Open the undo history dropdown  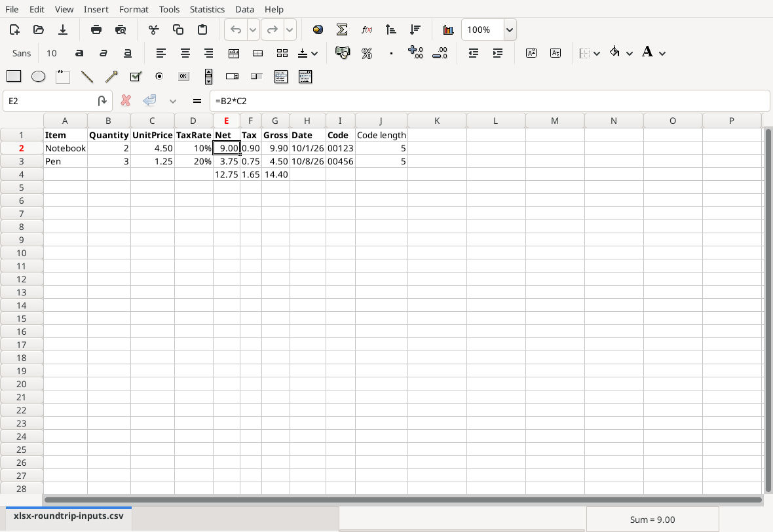click(x=253, y=29)
